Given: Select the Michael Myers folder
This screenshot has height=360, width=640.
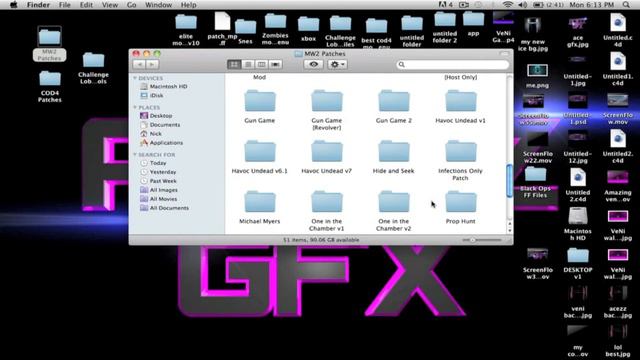Looking at the screenshot, I should [260, 202].
